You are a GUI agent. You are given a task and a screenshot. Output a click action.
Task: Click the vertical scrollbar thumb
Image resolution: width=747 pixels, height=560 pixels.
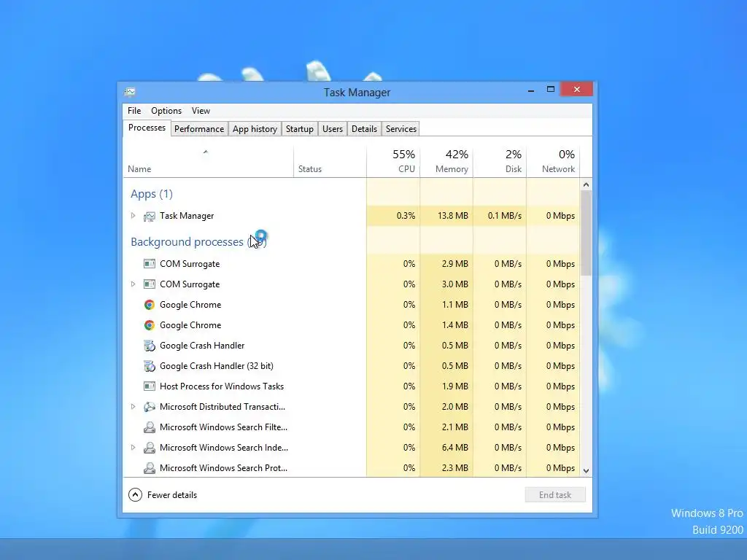coord(586,233)
